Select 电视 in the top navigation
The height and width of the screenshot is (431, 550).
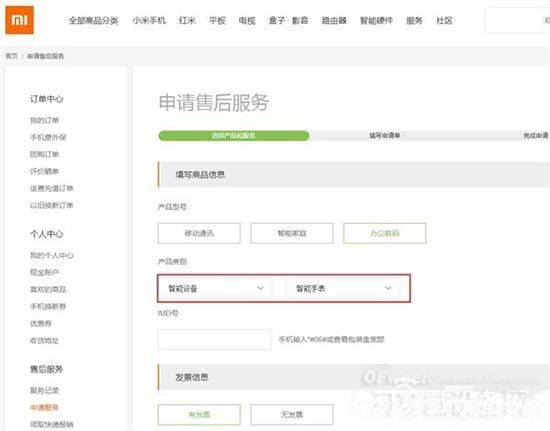(247, 21)
